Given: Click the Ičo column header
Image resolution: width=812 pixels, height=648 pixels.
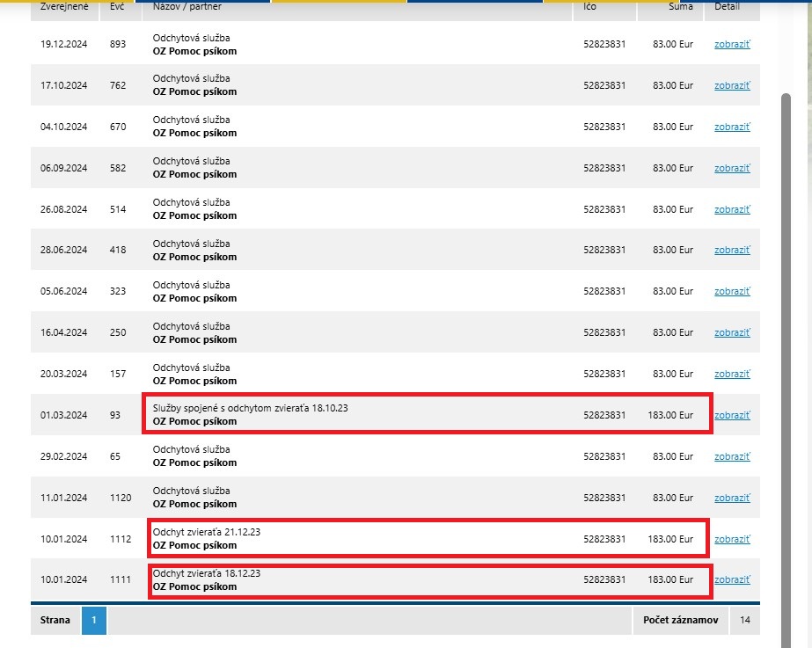Looking at the screenshot, I should click(589, 7).
